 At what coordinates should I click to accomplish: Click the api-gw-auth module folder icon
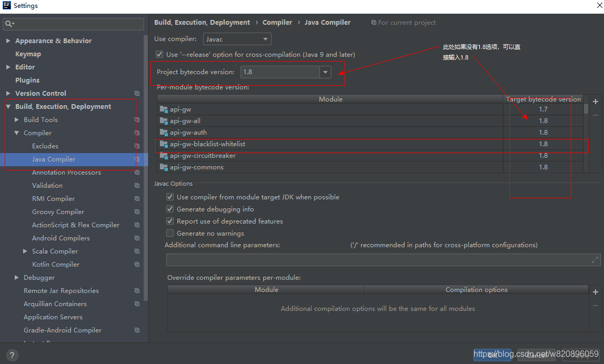point(164,133)
